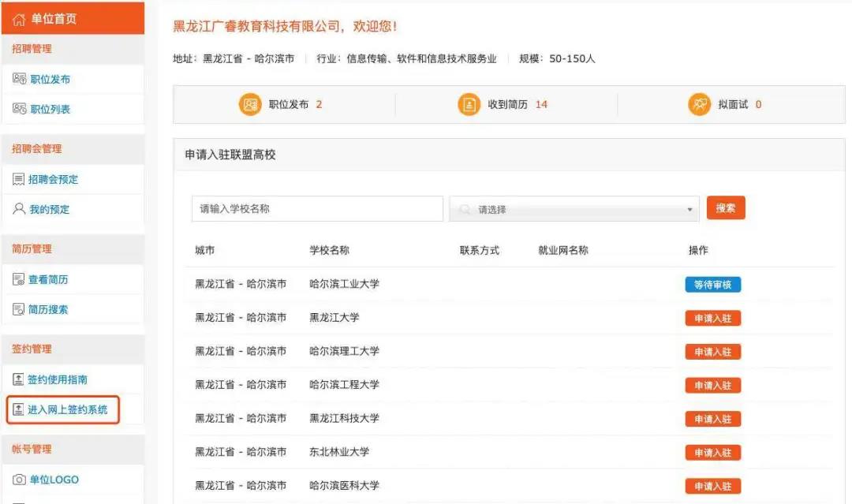Screen dimensions: 852x504
Task: Focus the 请输入学校名称 input field
Action: coord(317,209)
